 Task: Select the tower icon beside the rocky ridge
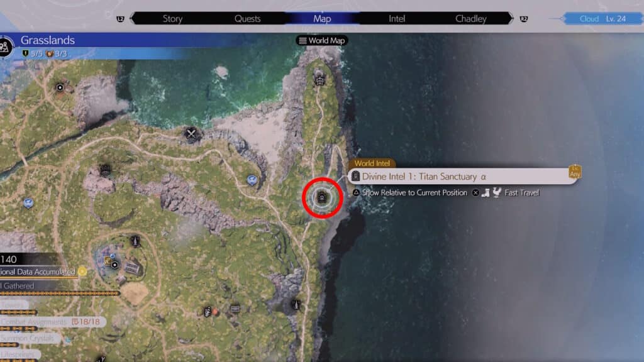105,170
